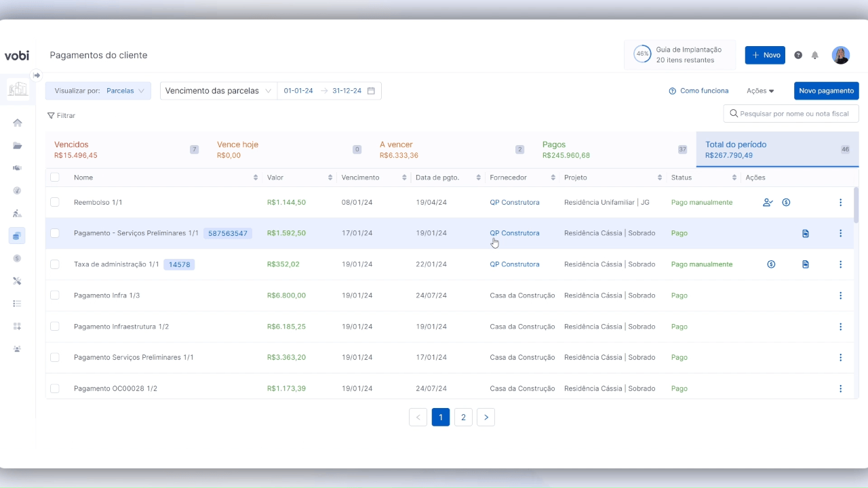
Task: Toggle the select-all checkbox in table header
Action: [x=55, y=178]
